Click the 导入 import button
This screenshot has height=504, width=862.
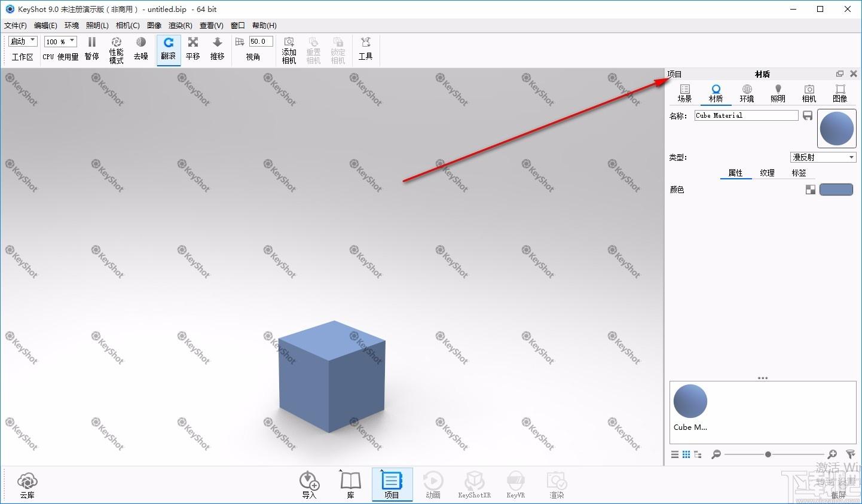coord(309,485)
